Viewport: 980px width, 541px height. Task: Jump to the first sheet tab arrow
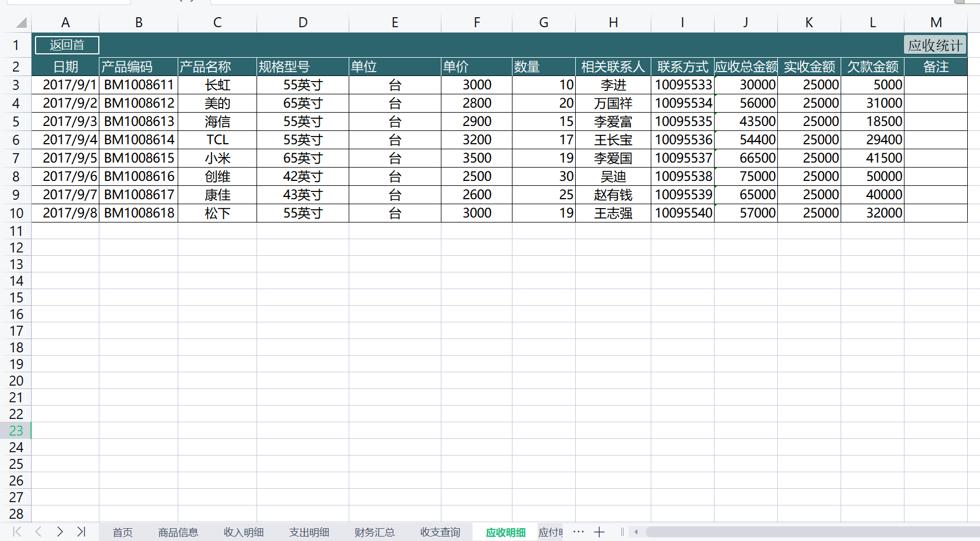point(17,532)
